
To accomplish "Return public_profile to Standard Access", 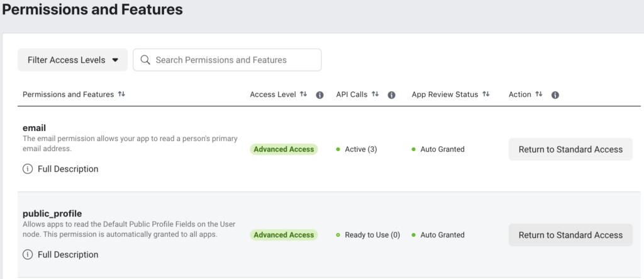I will (570, 235).
